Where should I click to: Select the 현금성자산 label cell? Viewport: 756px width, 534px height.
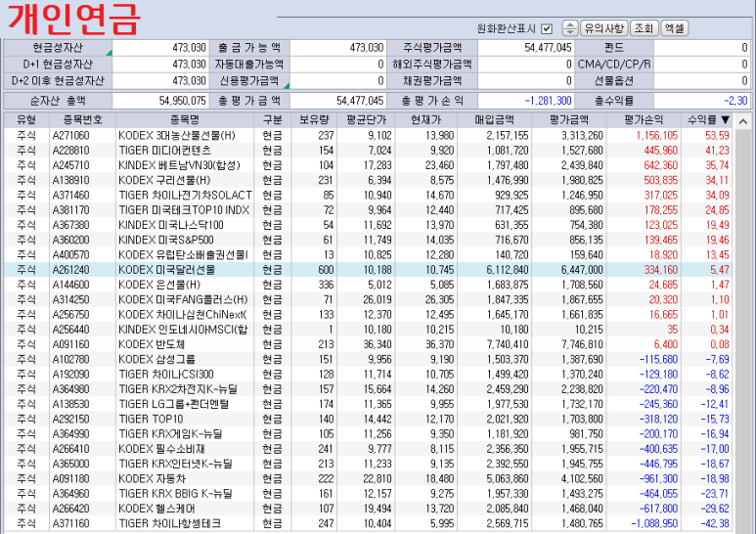point(59,48)
